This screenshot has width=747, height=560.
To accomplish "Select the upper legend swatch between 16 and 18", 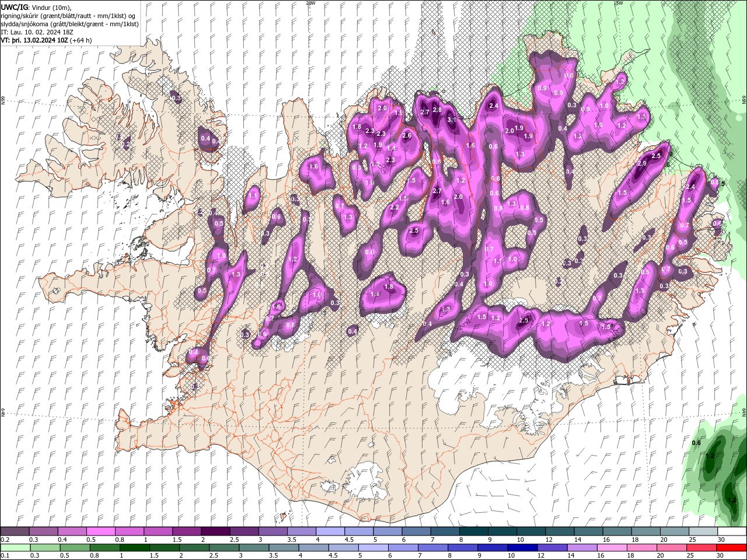I will (x=616, y=531).
